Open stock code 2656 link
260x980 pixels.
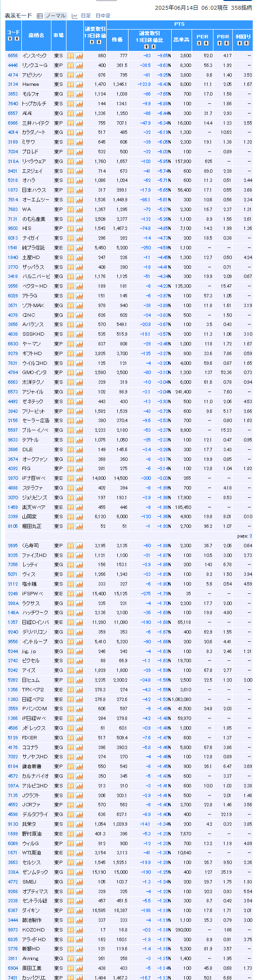click(x=13, y=286)
